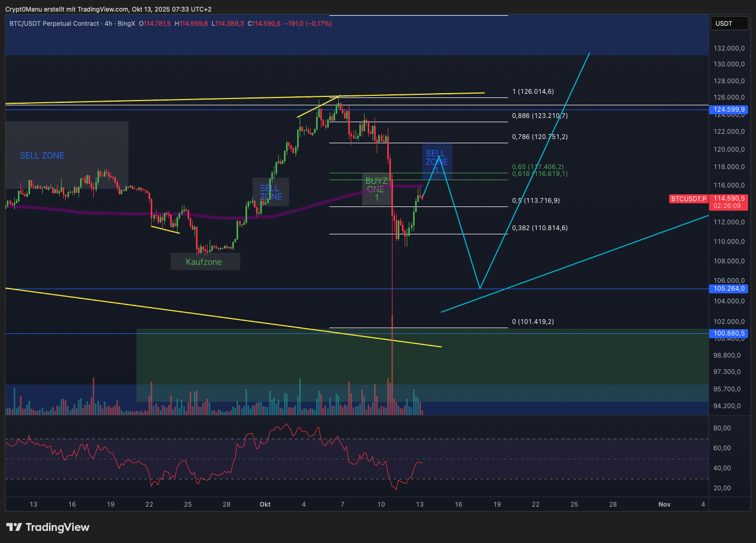Viewport: 756px width, 543px height.
Task: Click the BTC/USDT Perpetual Contract title
Action: [x=54, y=24]
